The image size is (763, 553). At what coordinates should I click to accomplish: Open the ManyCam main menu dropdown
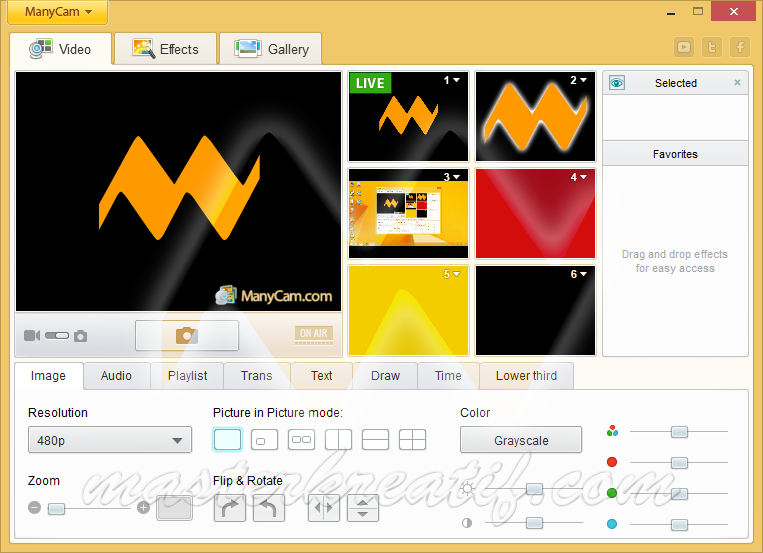[x=58, y=12]
